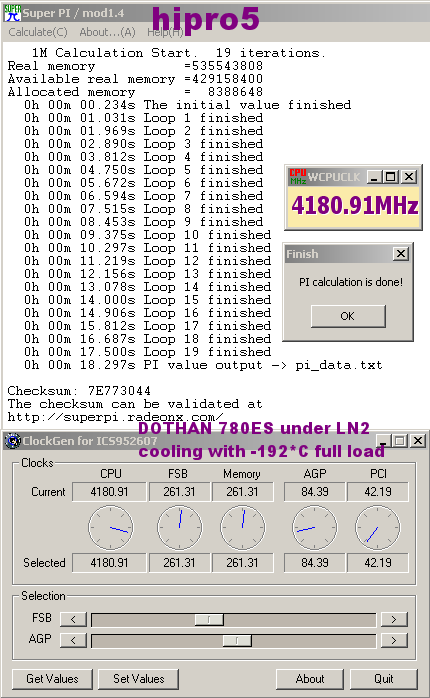Click the WCPUCLK CPU MHz icon
Screen dimensions: 430x698
click(297, 177)
